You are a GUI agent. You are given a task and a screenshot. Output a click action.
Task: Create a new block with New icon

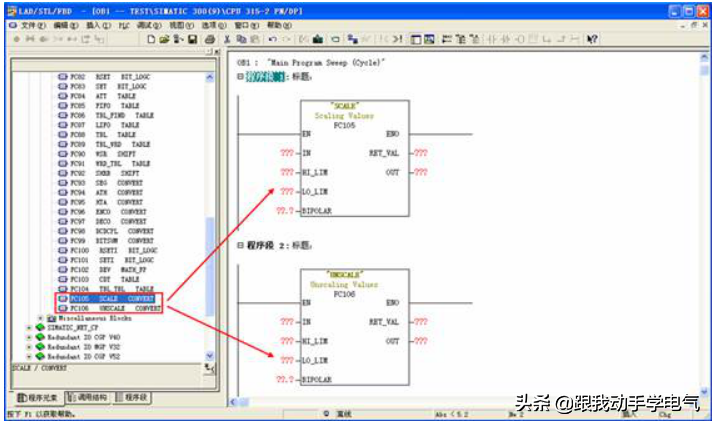point(151,40)
